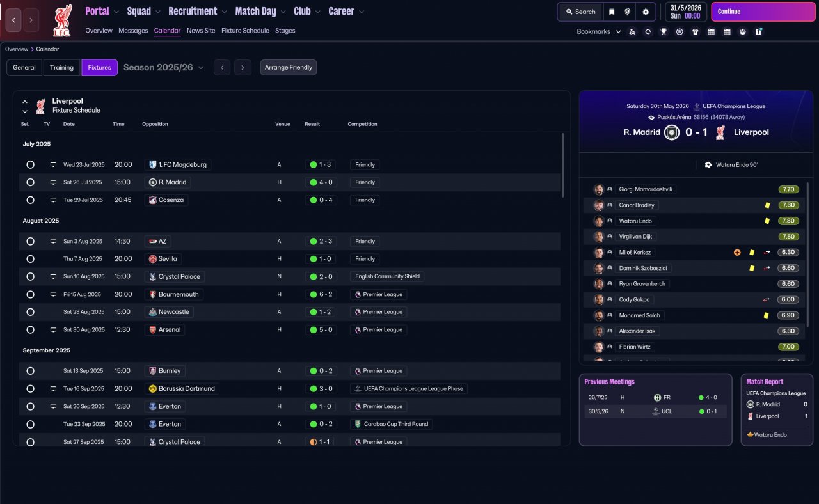Click the browser-style back arrow in the header
Viewport: 819px width, 504px height.
point(13,20)
